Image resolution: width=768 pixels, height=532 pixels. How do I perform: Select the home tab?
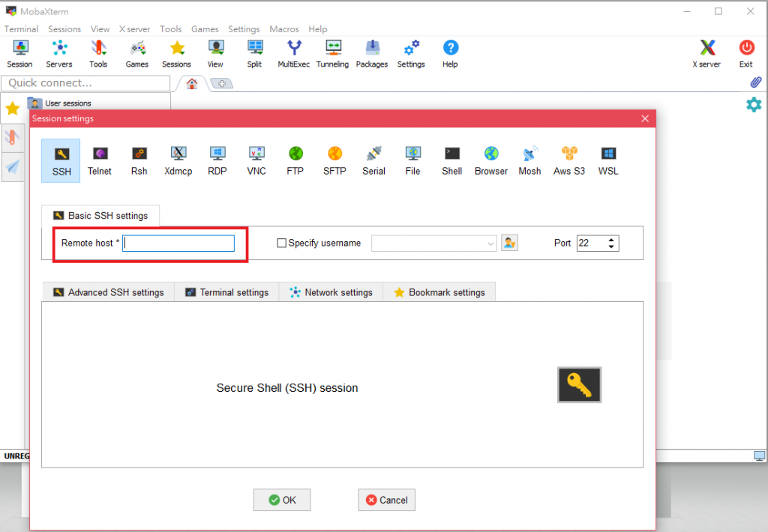click(x=191, y=84)
